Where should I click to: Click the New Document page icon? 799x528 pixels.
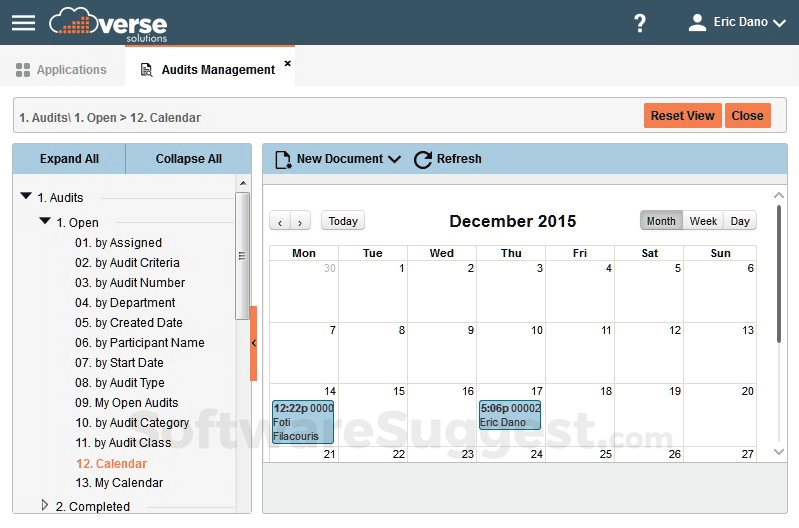(283, 159)
